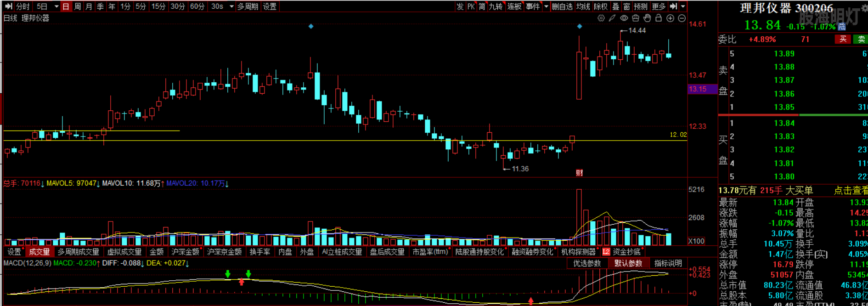Click the red 买 buy button
868x306 pixels.
843,40
